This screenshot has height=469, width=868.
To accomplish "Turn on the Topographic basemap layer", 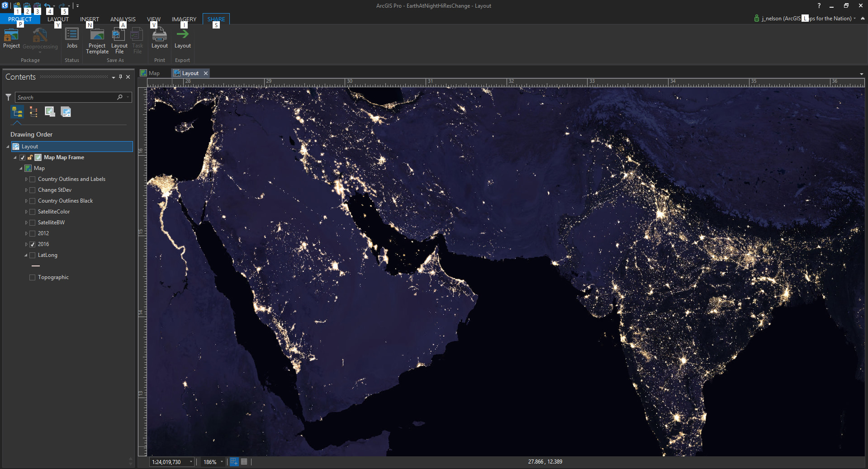I will coord(33,277).
